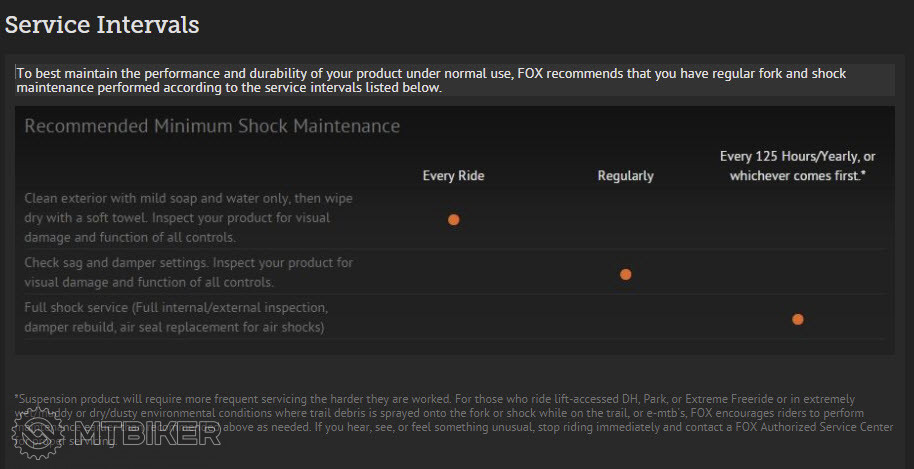914x469 pixels.
Task: Click 'damper rebuild, air seal replacement' text line
Action: point(174,327)
